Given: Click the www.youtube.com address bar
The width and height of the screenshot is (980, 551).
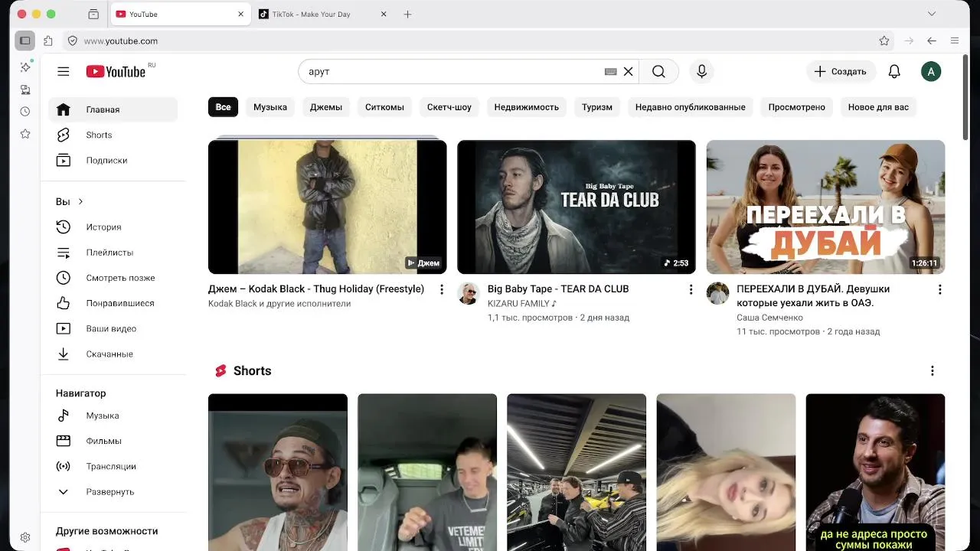Looking at the screenshot, I should pos(479,41).
